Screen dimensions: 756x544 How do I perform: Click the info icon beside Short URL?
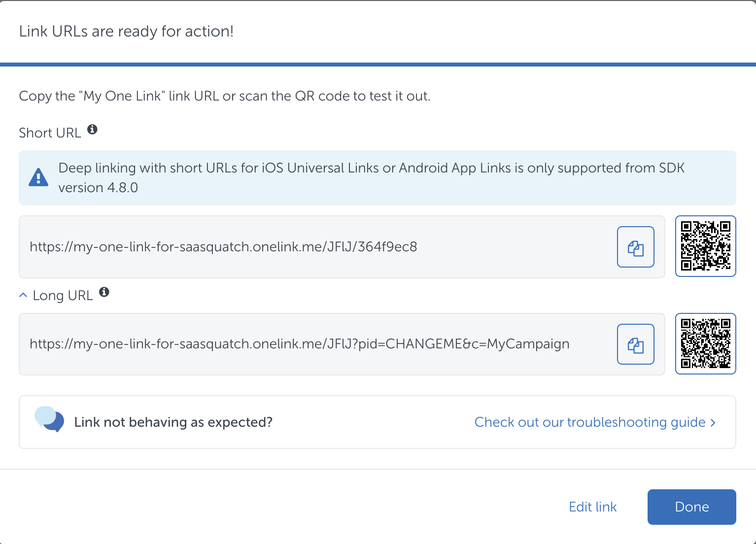coord(92,130)
